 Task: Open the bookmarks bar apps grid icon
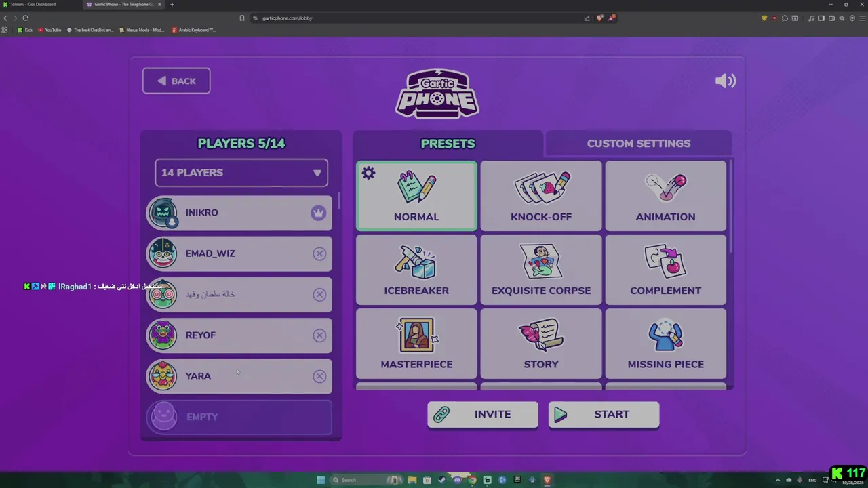point(5,30)
